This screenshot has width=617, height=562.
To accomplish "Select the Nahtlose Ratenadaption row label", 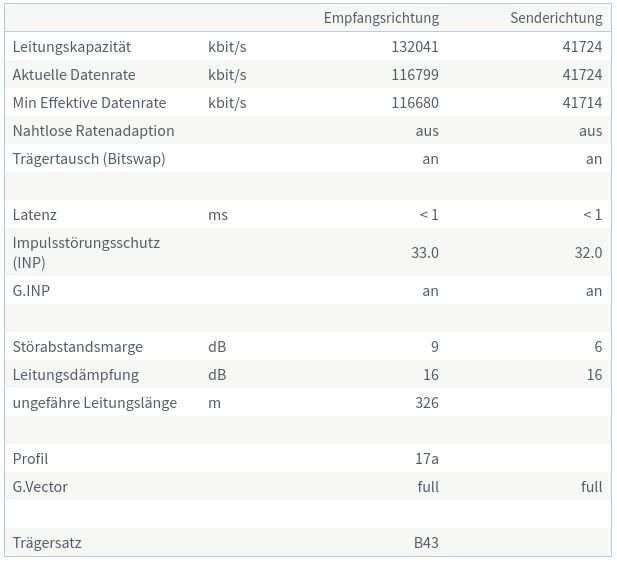I will pos(93,130).
